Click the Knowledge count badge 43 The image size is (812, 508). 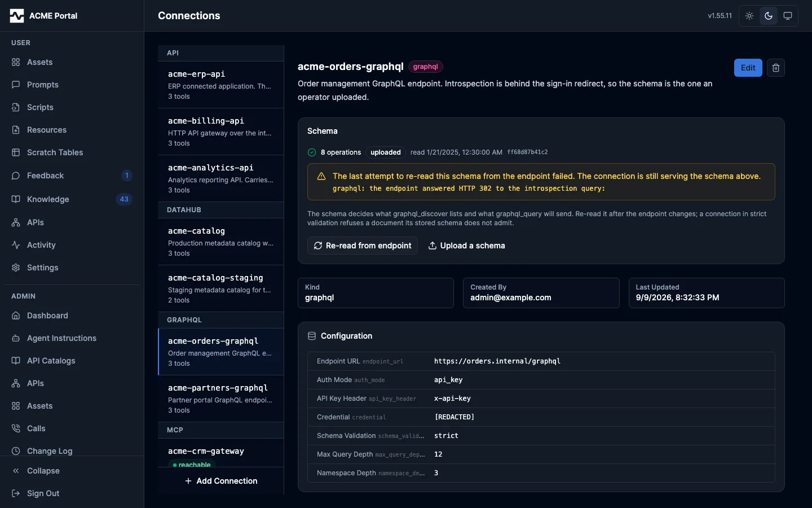pos(124,199)
